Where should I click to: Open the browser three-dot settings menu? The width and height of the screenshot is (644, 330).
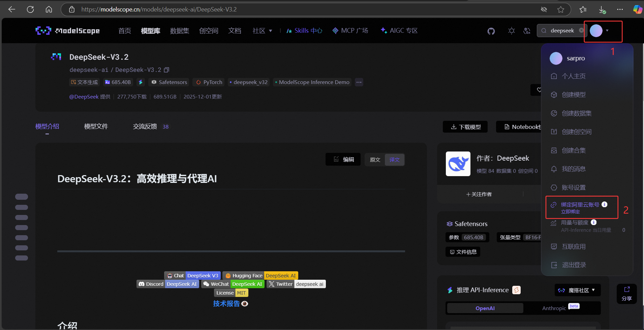[620, 9]
